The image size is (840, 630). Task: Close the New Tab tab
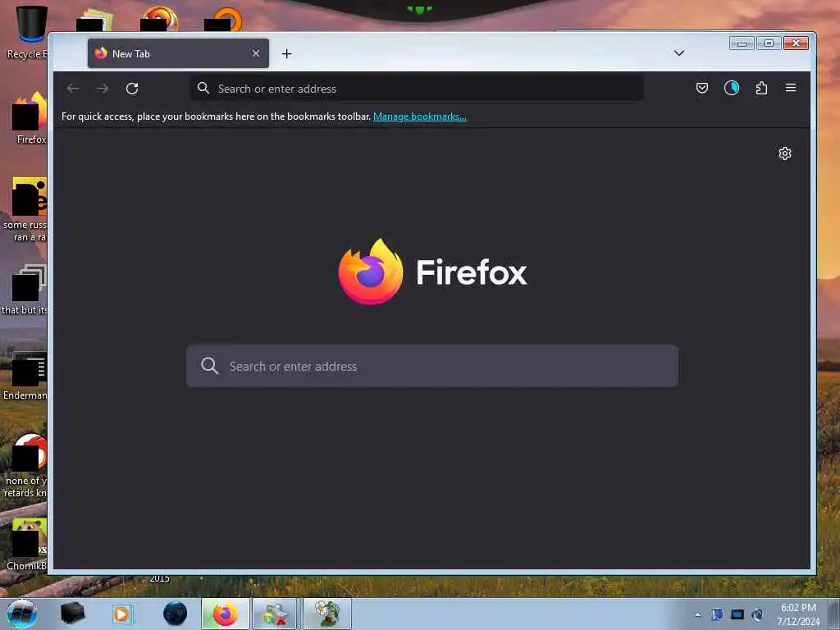tap(256, 53)
